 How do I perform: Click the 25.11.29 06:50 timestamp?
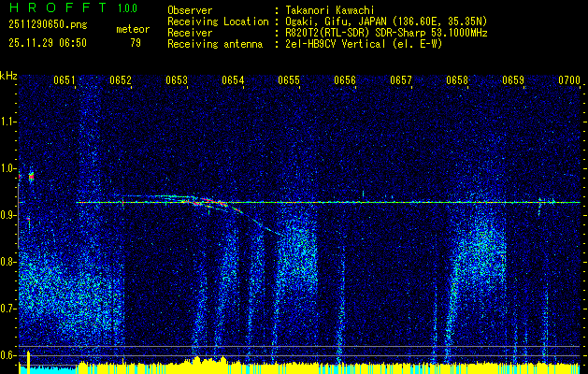coord(47,42)
